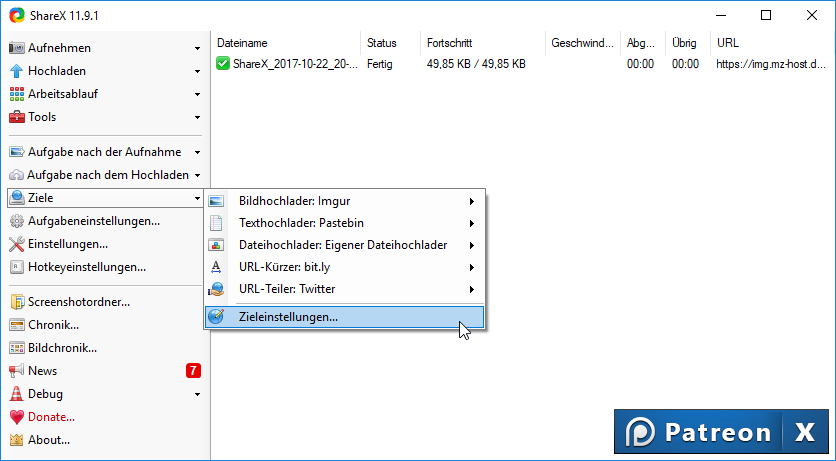Image resolution: width=836 pixels, height=461 pixels.
Task: Select Bildhochlader: Imgur menu entry
Action: tap(344, 201)
